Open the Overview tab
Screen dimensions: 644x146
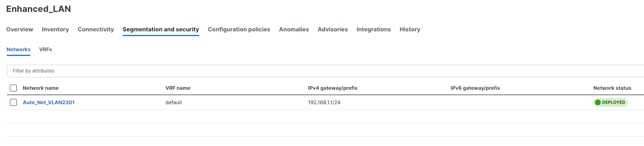20,30
